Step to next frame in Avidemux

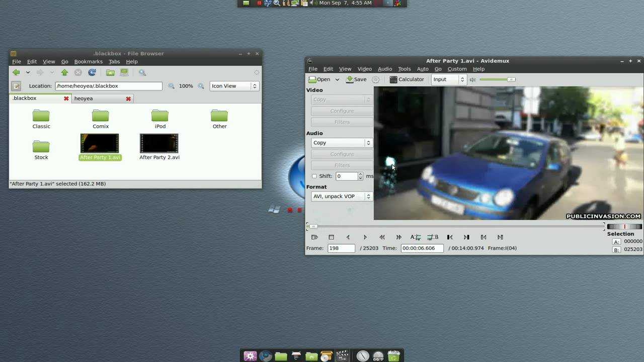tap(365, 237)
